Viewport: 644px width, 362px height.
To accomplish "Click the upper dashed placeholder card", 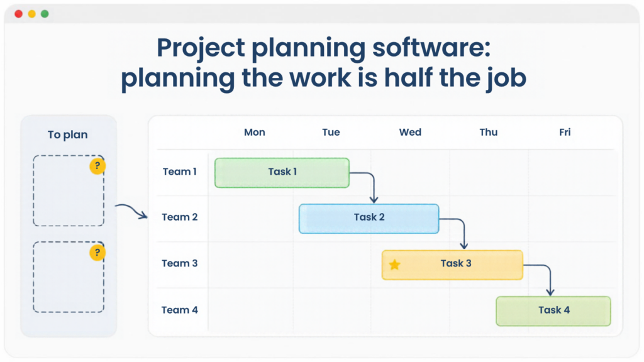I will [x=69, y=190].
